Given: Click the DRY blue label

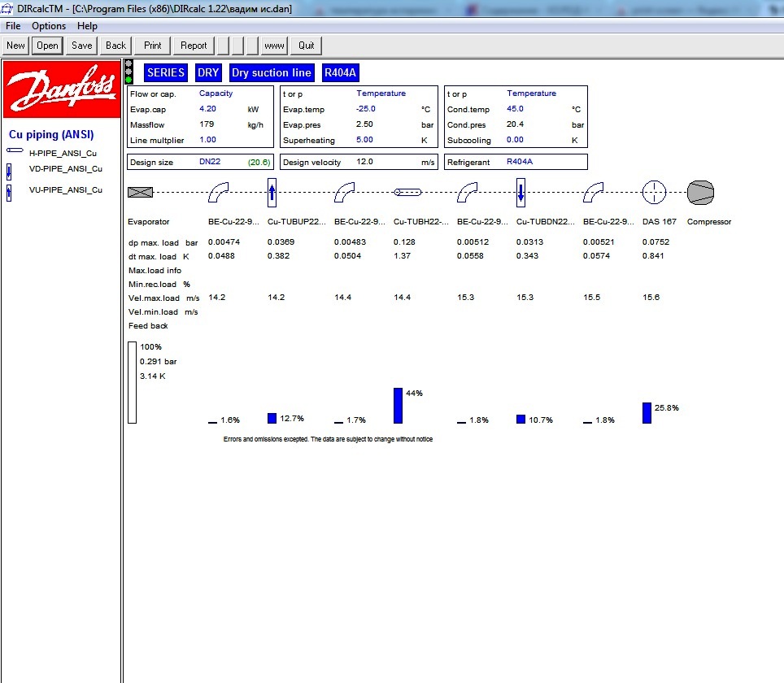Looking at the screenshot, I should point(208,72).
